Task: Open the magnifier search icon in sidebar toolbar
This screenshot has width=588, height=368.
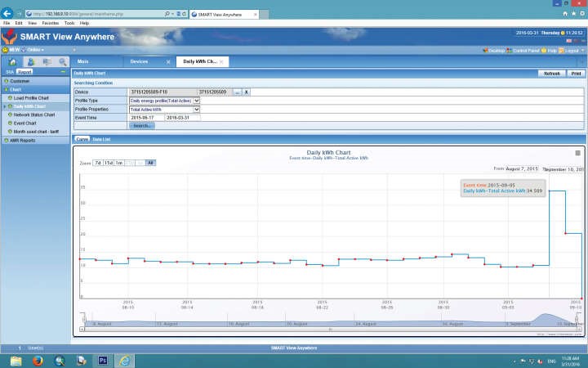Action: pos(63,62)
